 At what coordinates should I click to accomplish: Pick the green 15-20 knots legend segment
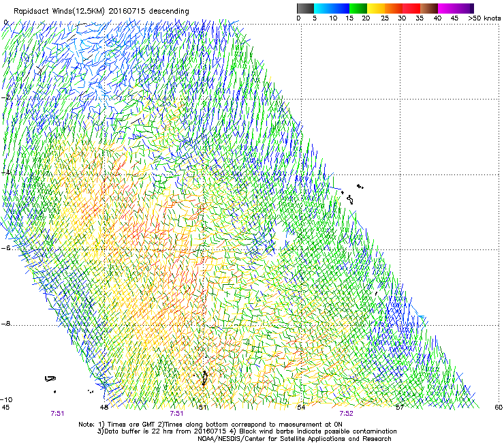coord(358,8)
